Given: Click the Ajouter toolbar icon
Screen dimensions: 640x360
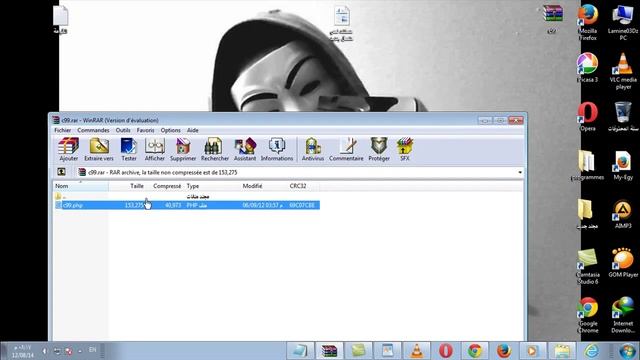Looking at the screenshot, I should coord(69,149).
